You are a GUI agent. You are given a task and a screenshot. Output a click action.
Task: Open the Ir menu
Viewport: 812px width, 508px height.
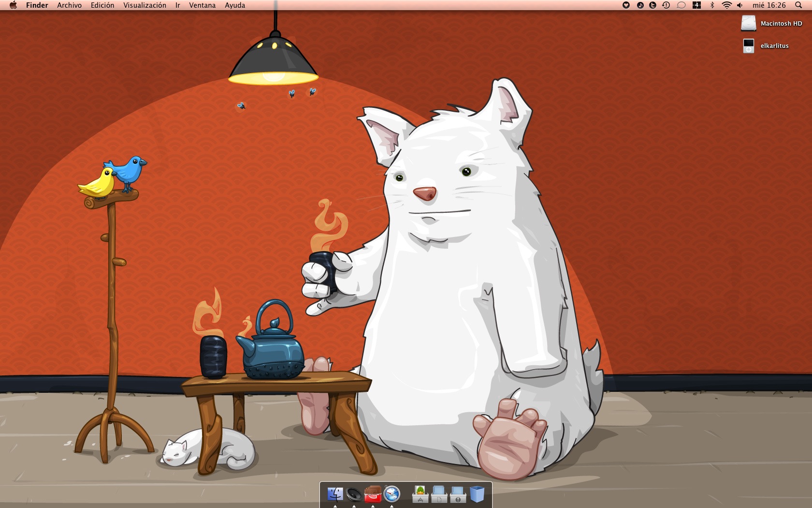pyautogui.click(x=177, y=5)
